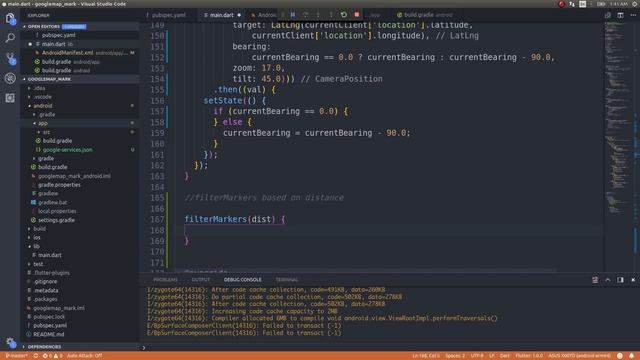Toggle Auto Attach: Off in status bar
The height and width of the screenshot is (360, 640).
point(84,356)
